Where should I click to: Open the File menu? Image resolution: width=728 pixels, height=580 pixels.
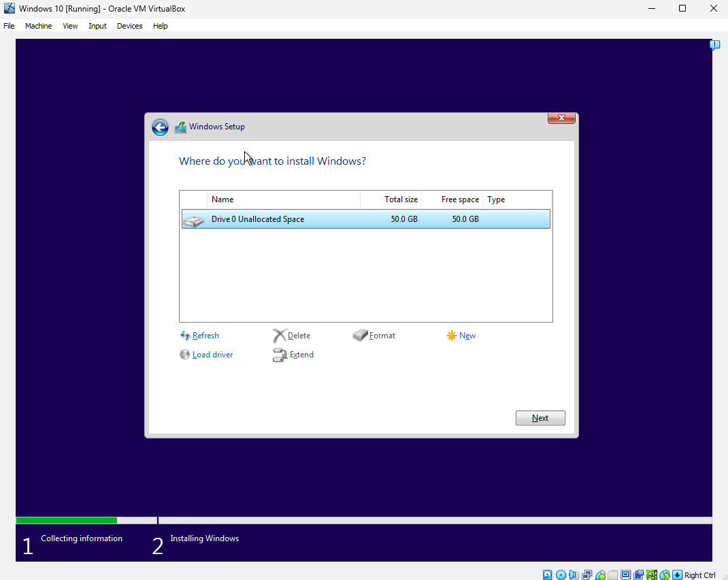(9, 26)
